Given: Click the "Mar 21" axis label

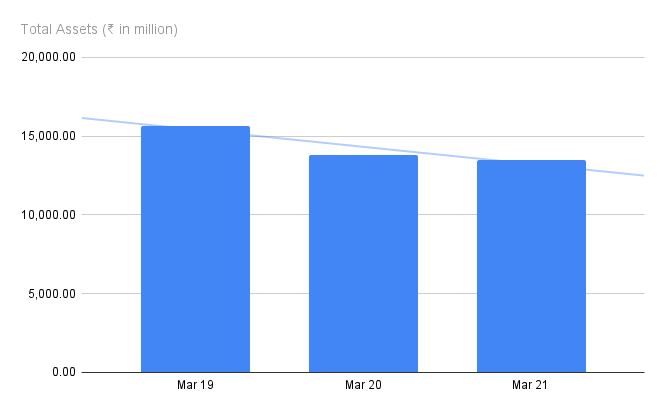Looking at the screenshot, I should coord(530,385).
